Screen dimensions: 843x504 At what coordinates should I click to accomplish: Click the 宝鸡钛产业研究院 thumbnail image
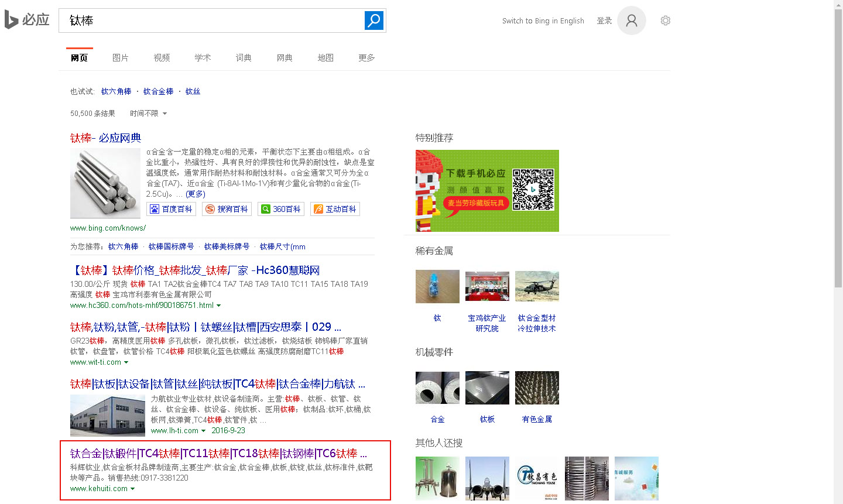[487, 286]
